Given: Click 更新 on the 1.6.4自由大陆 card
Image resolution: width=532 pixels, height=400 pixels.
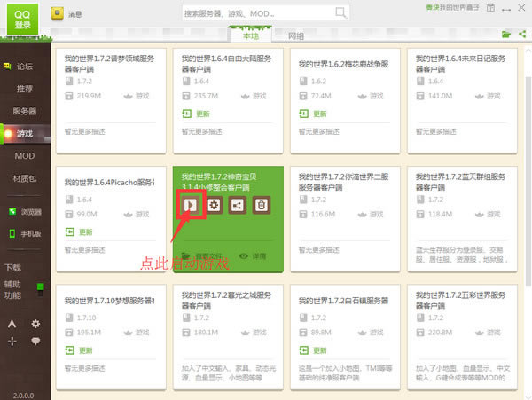Looking at the screenshot, I should point(198,114).
